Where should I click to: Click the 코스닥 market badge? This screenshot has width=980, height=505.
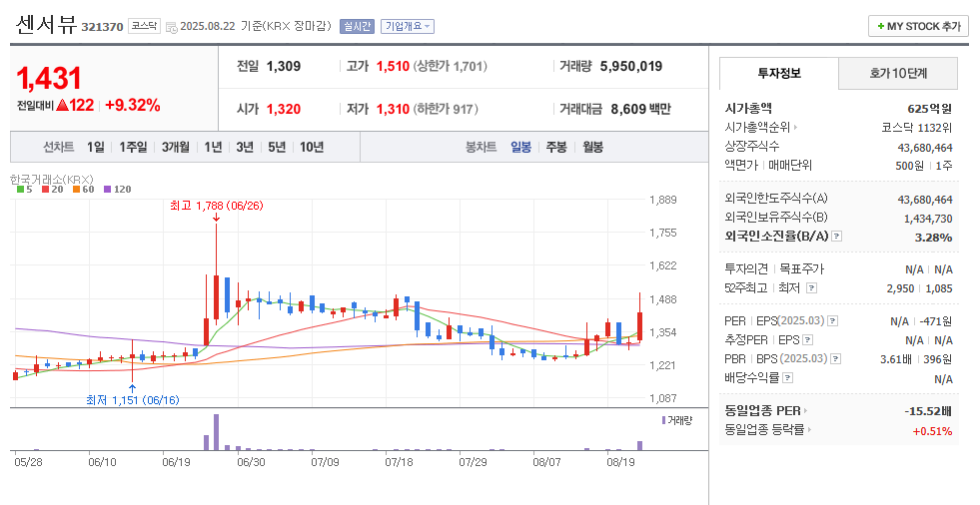pos(145,26)
